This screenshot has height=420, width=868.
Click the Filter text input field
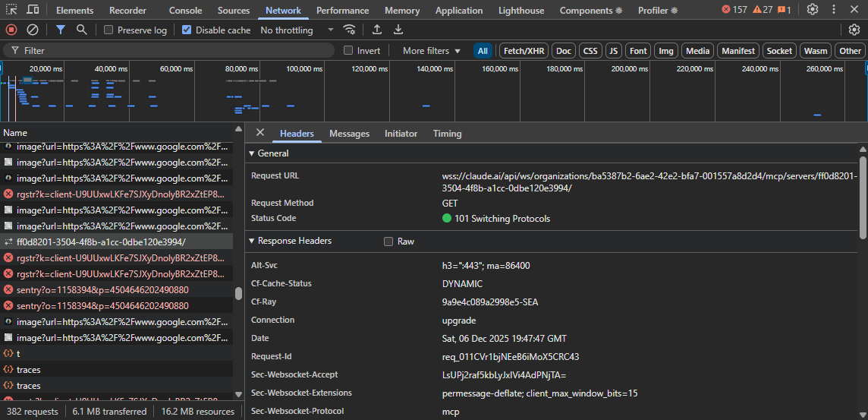(175, 51)
